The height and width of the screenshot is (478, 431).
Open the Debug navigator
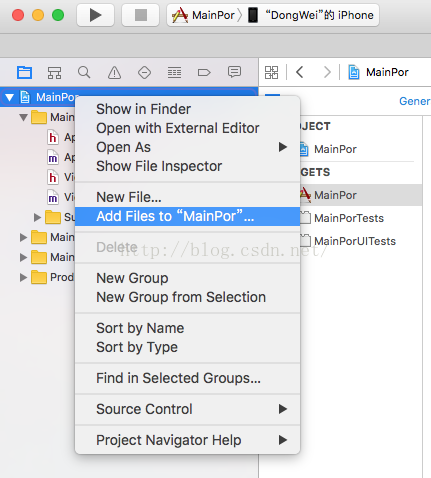174,72
